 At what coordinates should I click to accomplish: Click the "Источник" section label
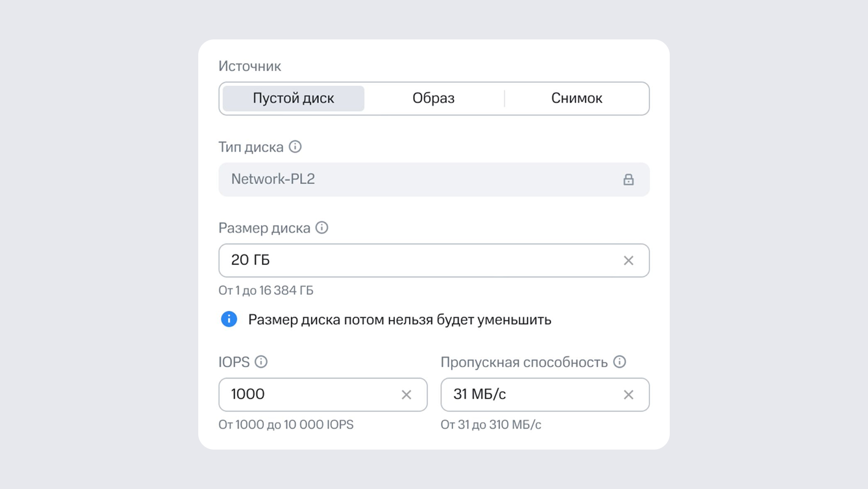(x=250, y=66)
